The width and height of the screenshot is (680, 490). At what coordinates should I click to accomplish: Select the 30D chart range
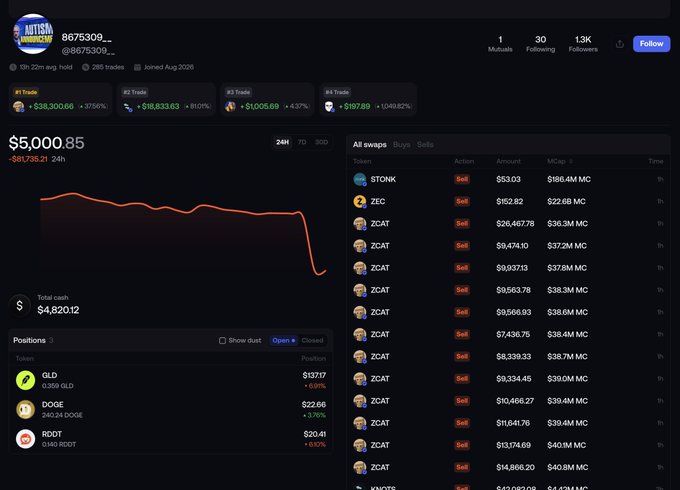321,142
